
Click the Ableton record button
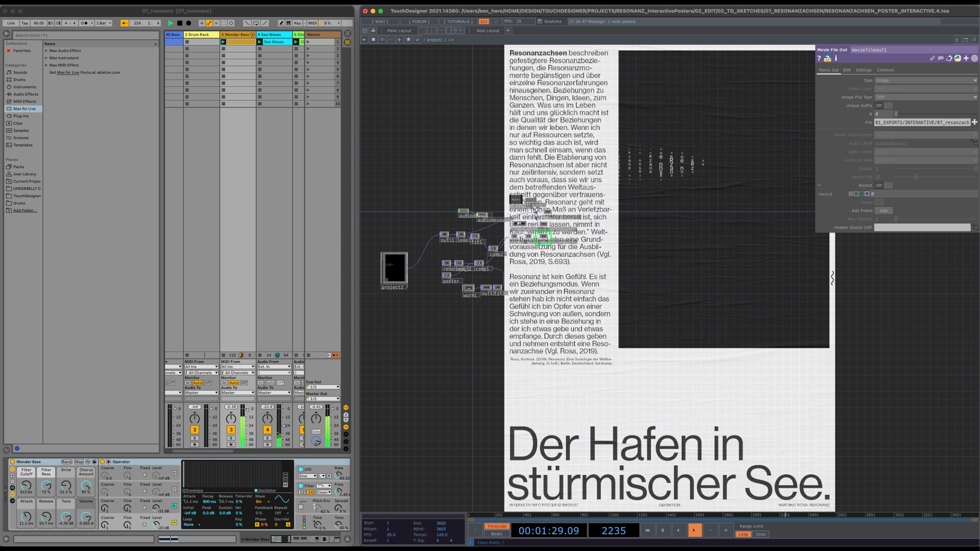coord(188,23)
